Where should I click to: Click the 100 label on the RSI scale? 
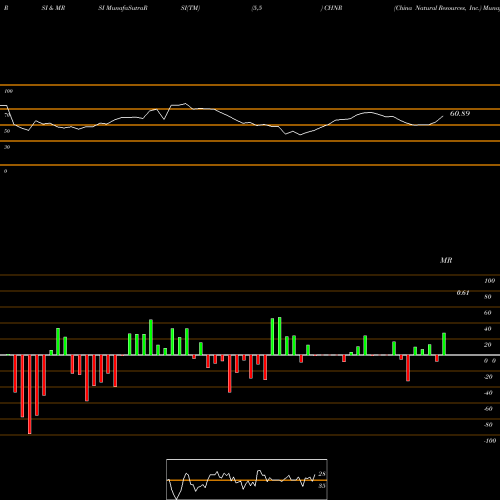point(8,91)
